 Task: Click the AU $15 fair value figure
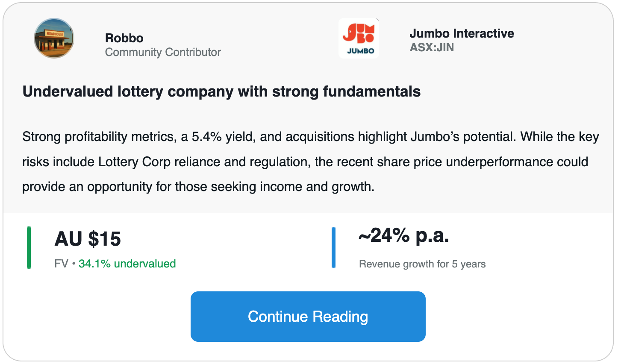point(88,239)
